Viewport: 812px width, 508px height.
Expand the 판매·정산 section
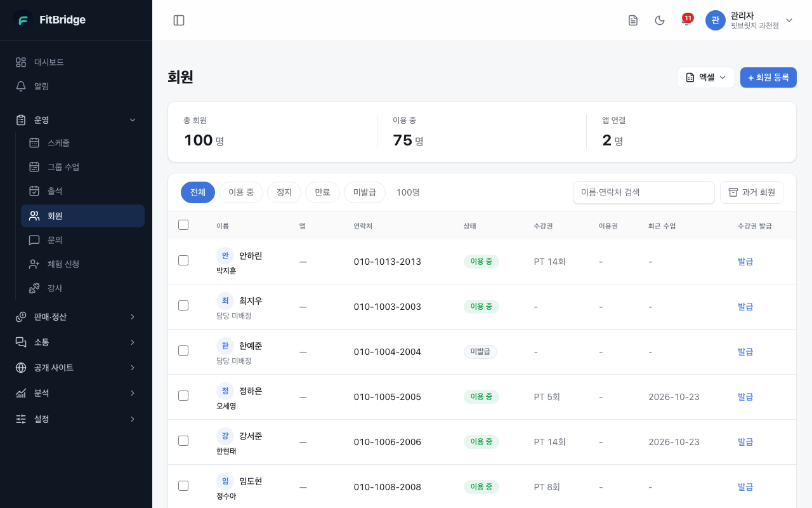point(76,317)
